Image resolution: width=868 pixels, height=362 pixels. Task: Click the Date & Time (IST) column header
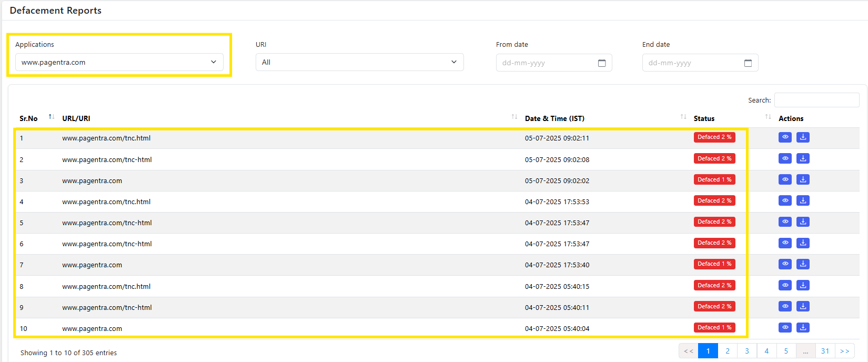pos(554,118)
